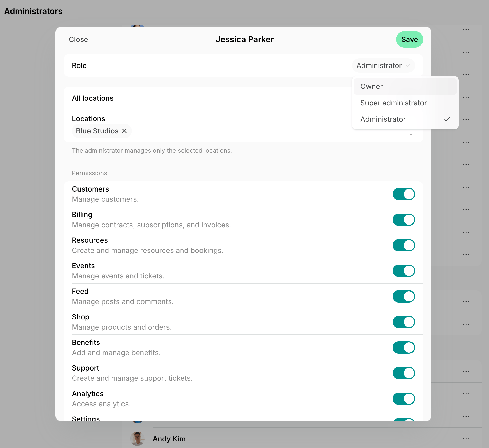Screen dimensions: 489x448
Task: Click the Permissions section label
Action: pos(90,173)
